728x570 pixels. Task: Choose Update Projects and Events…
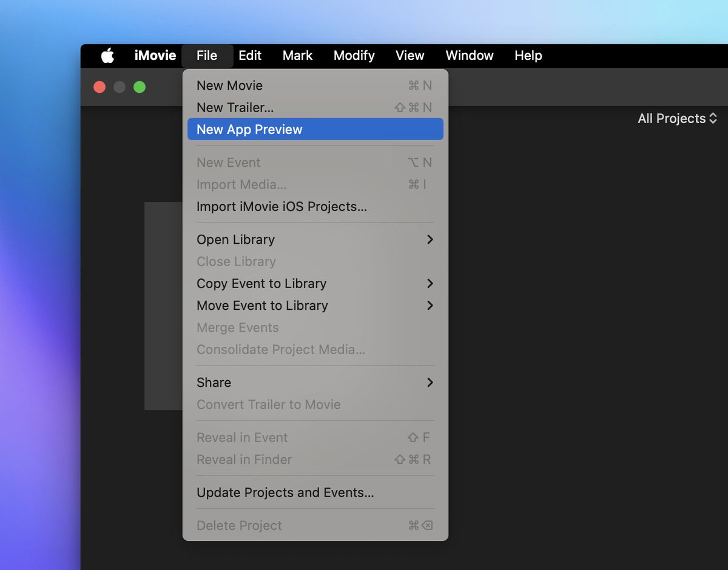315,493
